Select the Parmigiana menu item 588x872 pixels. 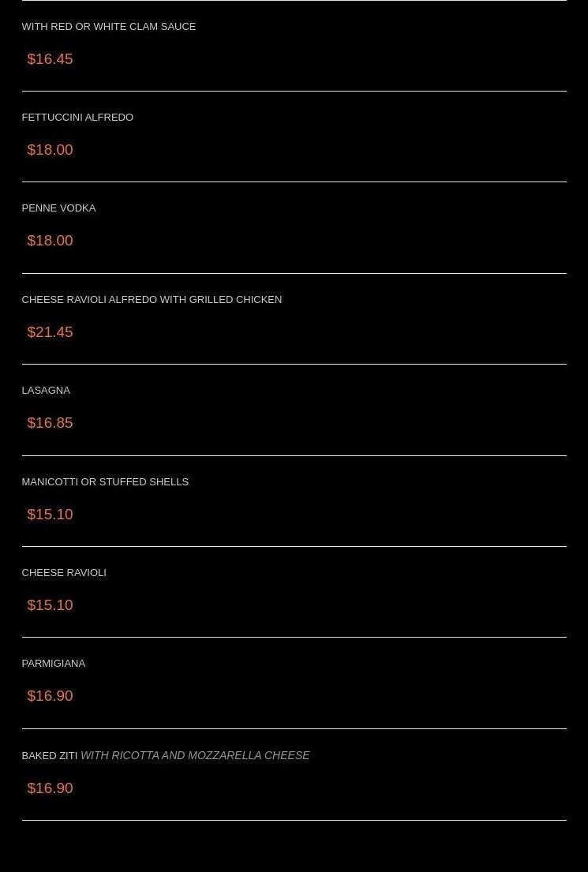point(54,664)
